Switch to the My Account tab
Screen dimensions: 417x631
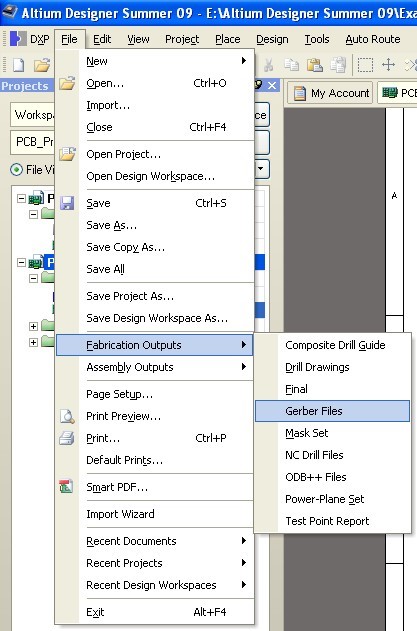(331, 93)
